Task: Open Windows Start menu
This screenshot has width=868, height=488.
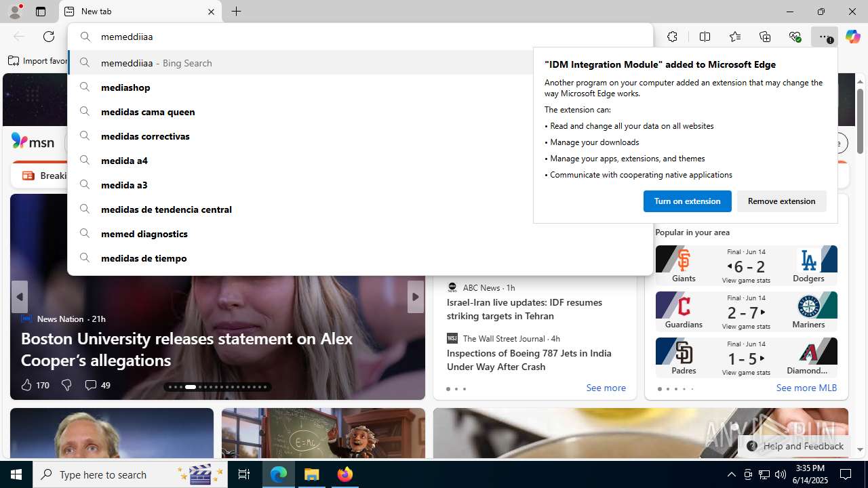Action: pos(16,474)
